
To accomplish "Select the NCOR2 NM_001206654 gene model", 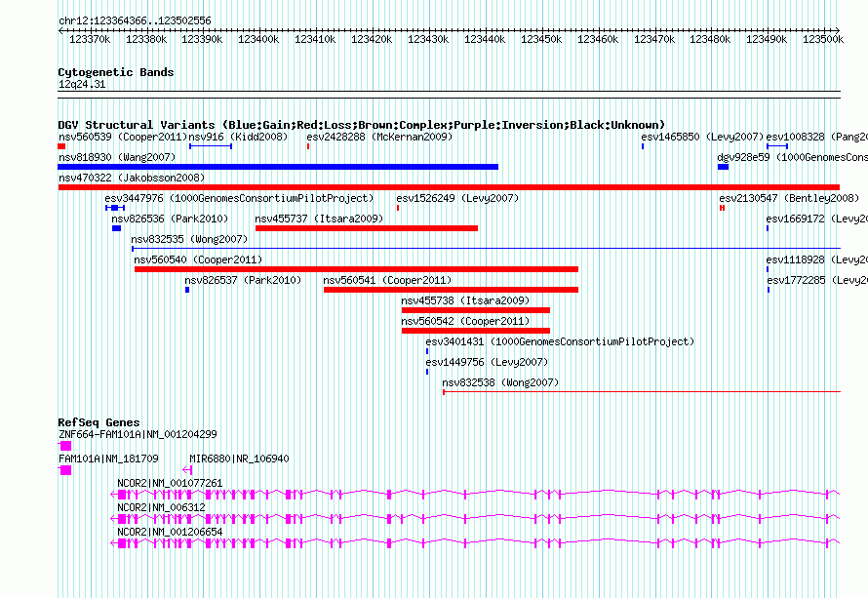I will coord(476,542).
